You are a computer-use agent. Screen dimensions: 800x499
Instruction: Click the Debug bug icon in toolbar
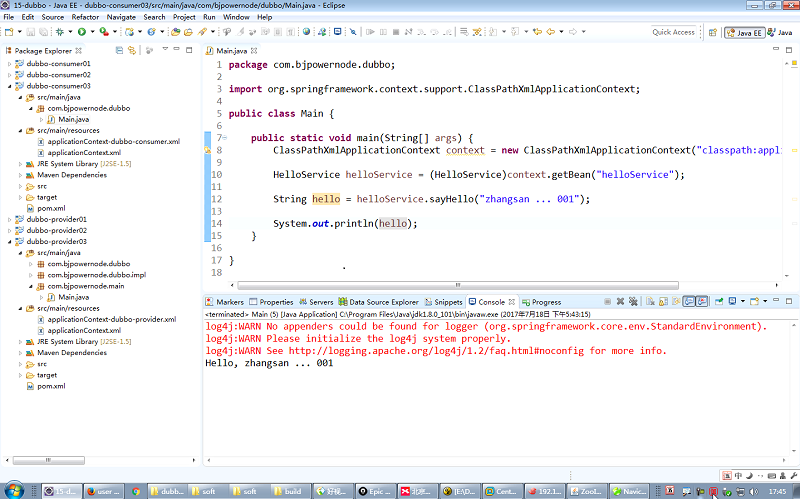pos(61,32)
